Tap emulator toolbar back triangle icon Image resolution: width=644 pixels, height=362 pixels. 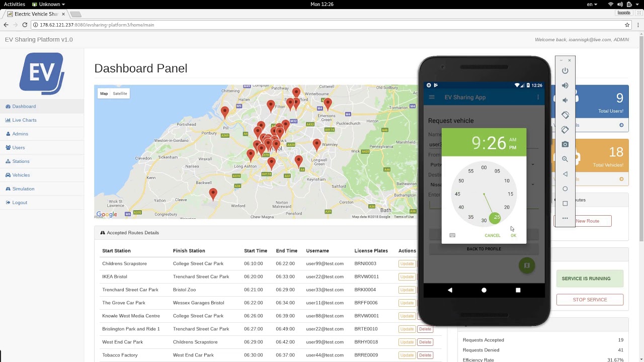(x=565, y=174)
